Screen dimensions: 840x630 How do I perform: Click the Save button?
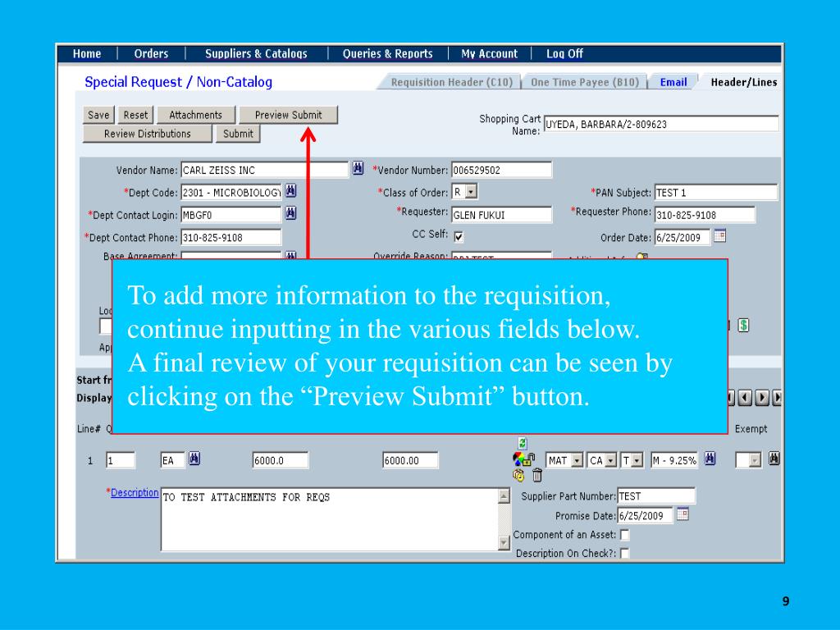pos(98,115)
